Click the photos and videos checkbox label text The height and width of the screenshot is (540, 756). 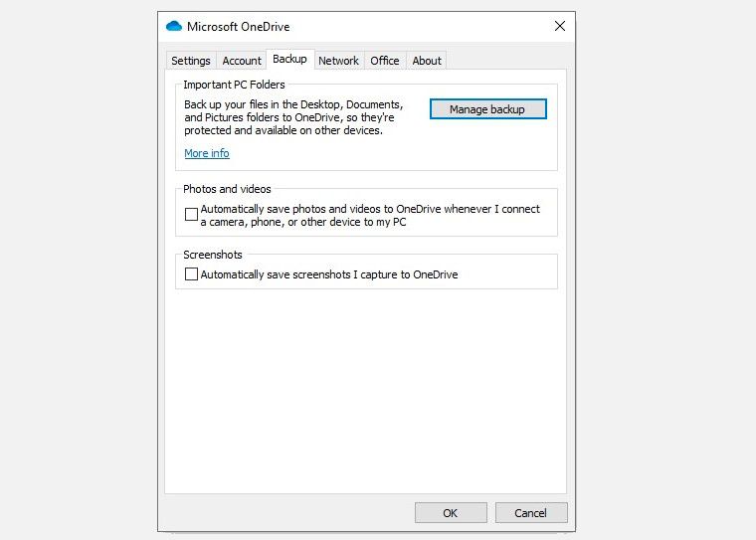coord(370,216)
